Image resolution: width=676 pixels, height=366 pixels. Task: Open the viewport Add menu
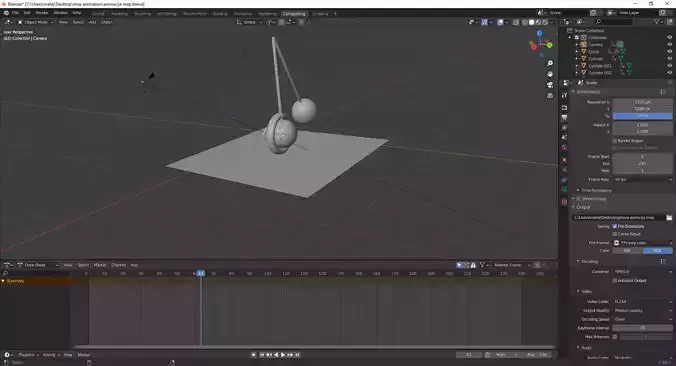tap(92, 22)
